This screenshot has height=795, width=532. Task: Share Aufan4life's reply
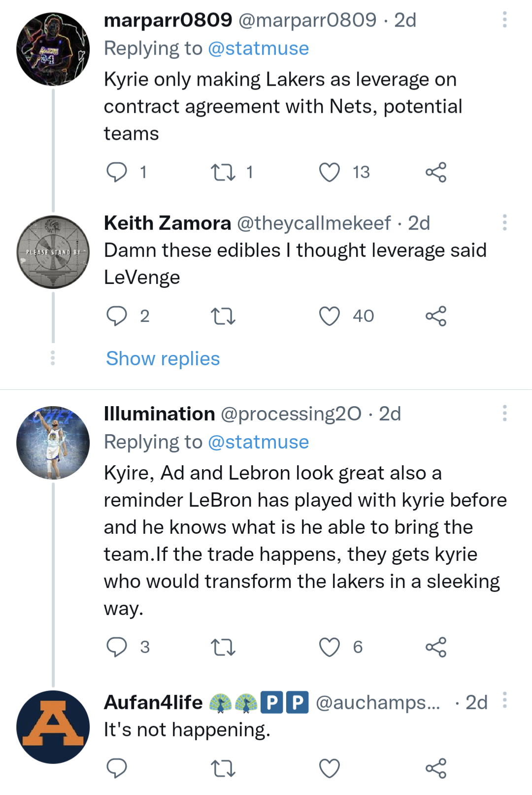pos(436,767)
